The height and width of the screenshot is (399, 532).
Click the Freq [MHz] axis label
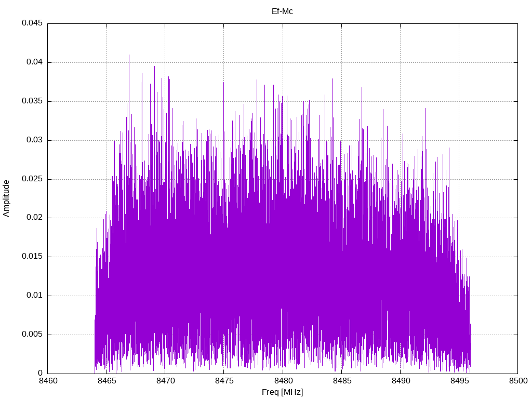[282, 392]
